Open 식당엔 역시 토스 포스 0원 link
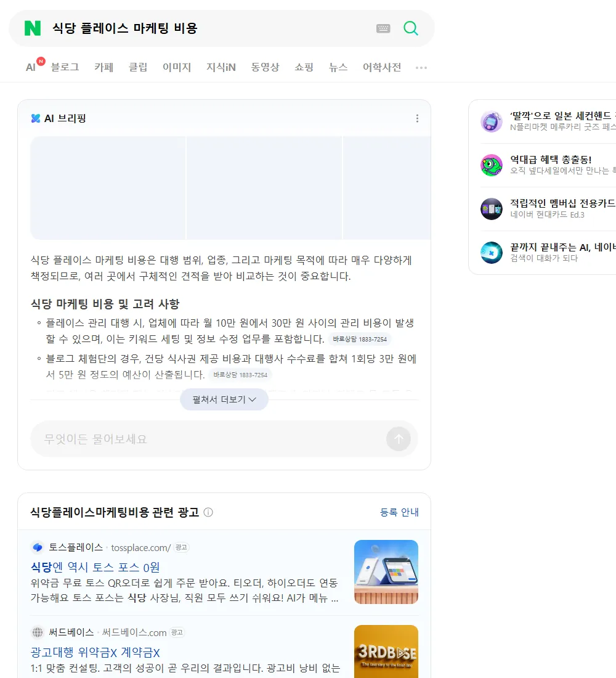This screenshot has width=616, height=678. 95,567
